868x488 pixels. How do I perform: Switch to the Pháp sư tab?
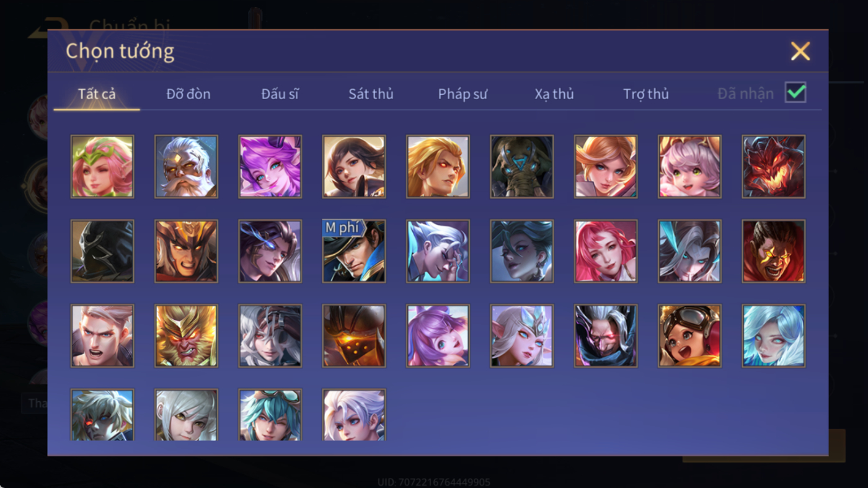point(463,94)
